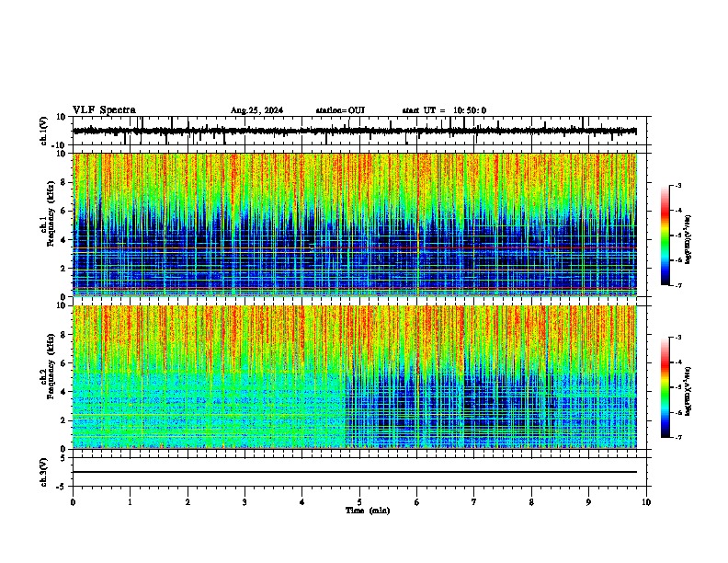Image resolution: width=728 pixels, height=563 pixels.
Task: Click time axis tick label "5"
Action: [359, 502]
